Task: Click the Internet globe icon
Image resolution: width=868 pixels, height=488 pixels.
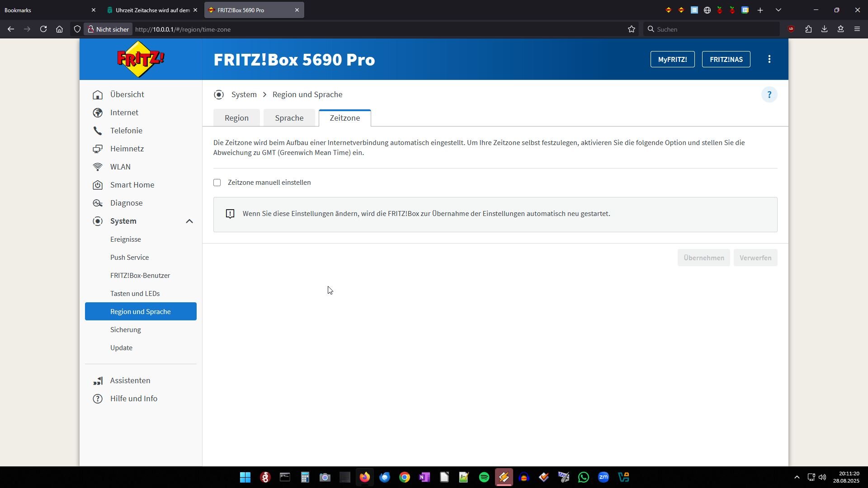Action: [98, 113]
